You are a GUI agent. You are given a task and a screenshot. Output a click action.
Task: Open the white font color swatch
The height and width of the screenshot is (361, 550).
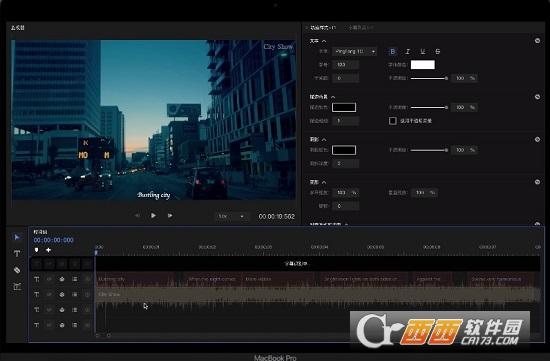(x=423, y=65)
